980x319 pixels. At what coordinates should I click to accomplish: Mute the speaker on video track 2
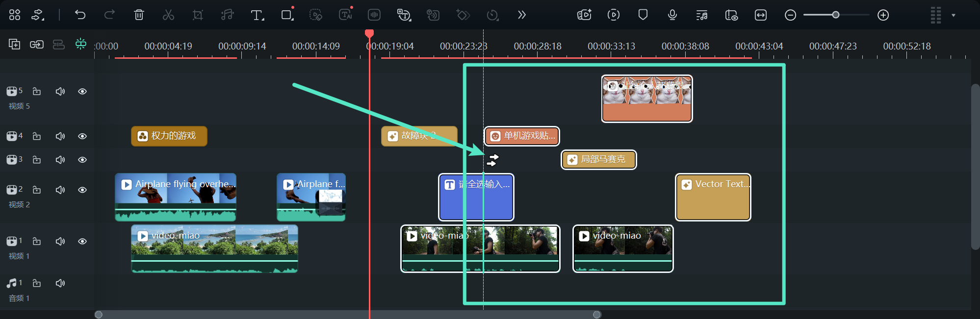point(60,190)
